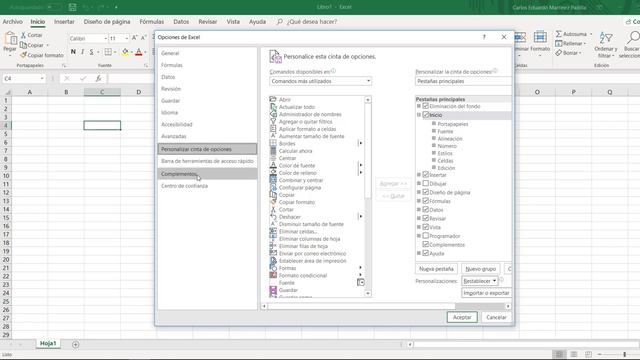Click the Cancelar button
640x360 pixels.
pos(496,317)
